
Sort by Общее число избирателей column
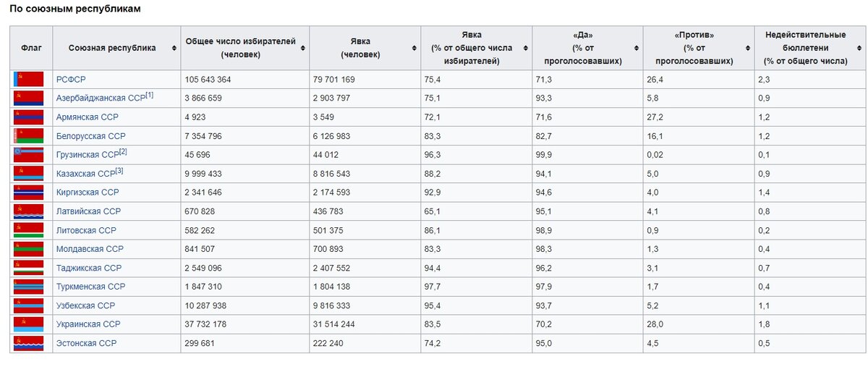coord(302,48)
